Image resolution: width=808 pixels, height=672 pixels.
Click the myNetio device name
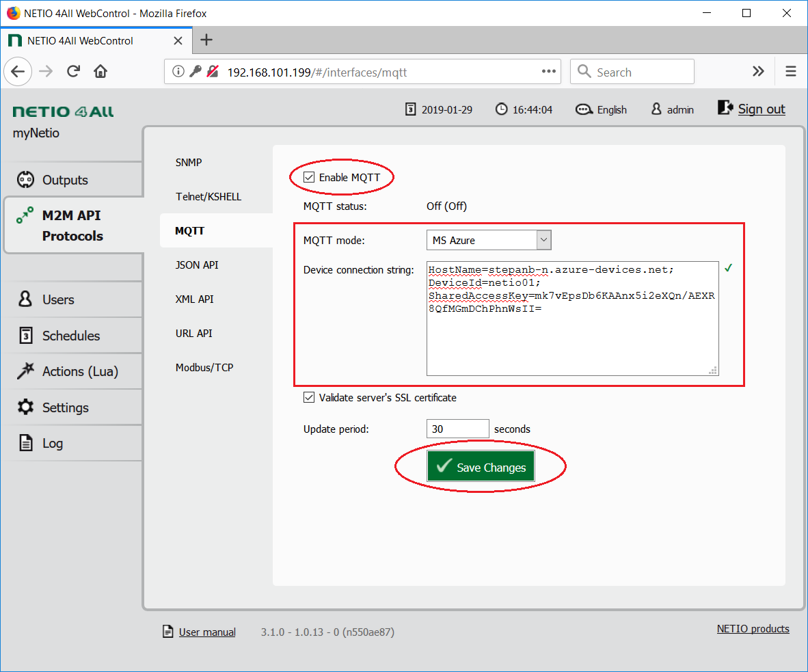tap(36, 133)
